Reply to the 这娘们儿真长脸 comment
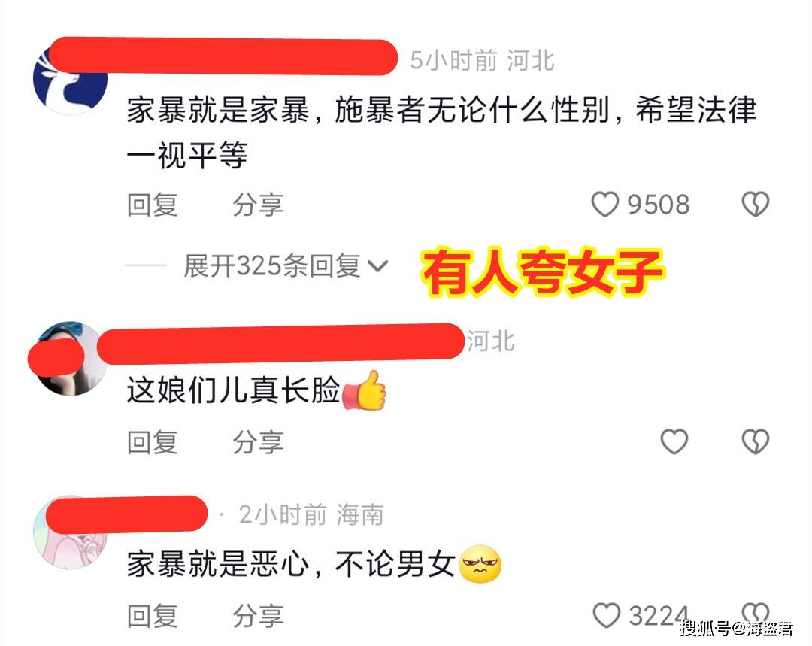 [x=153, y=442]
